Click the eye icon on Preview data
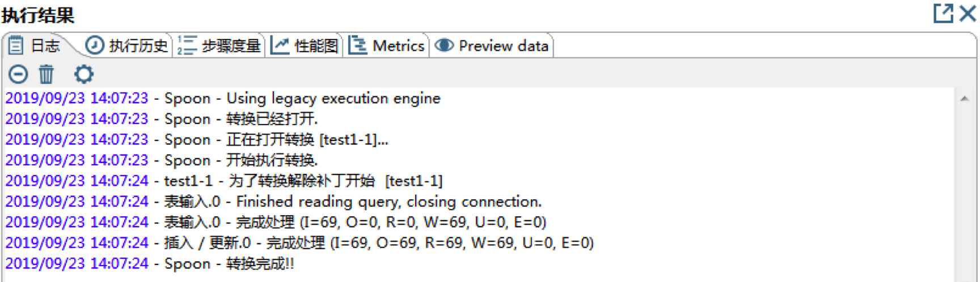Image resolution: width=980 pixels, height=282 pixels. click(x=444, y=46)
